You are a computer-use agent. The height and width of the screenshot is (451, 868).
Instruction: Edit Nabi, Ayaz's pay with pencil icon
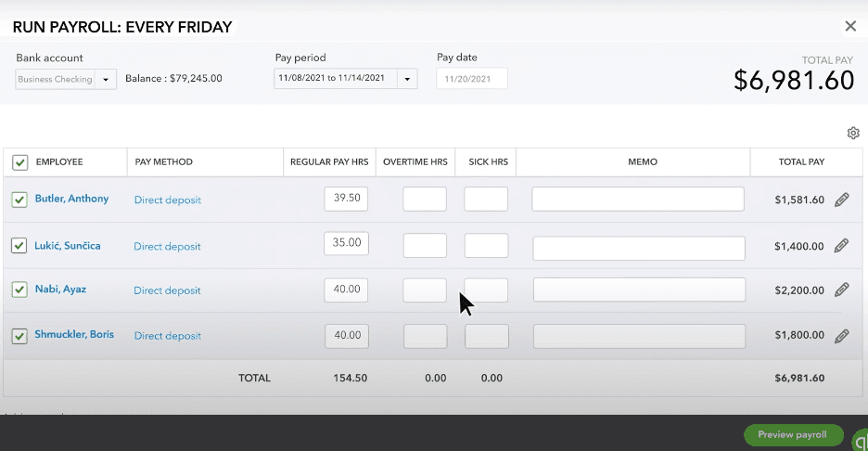(x=842, y=290)
